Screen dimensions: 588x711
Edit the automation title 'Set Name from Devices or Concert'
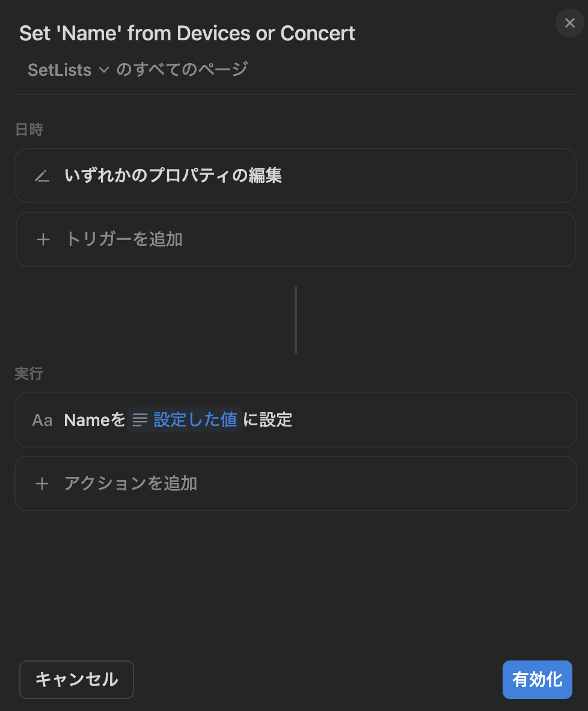point(187,34)
